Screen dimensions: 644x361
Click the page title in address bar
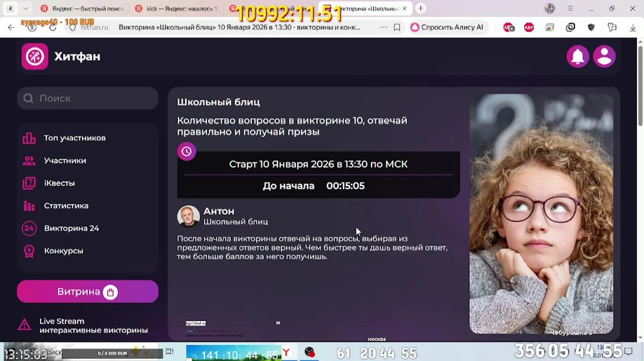coord(240,27)
